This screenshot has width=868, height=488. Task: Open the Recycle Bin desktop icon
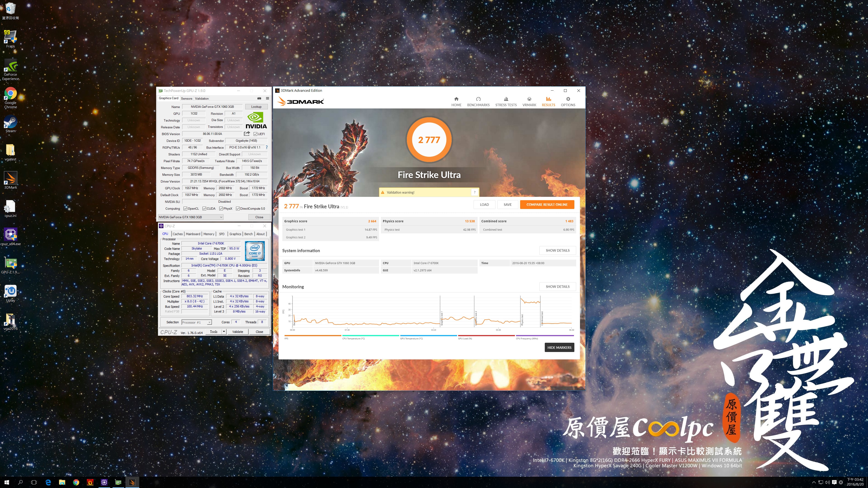10,10
